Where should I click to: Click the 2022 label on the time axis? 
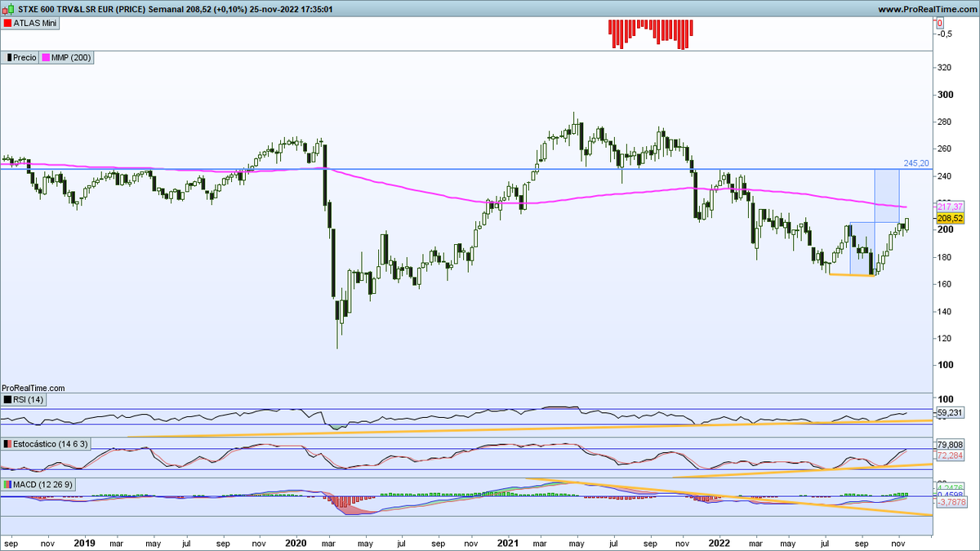(x=719, y=542)
